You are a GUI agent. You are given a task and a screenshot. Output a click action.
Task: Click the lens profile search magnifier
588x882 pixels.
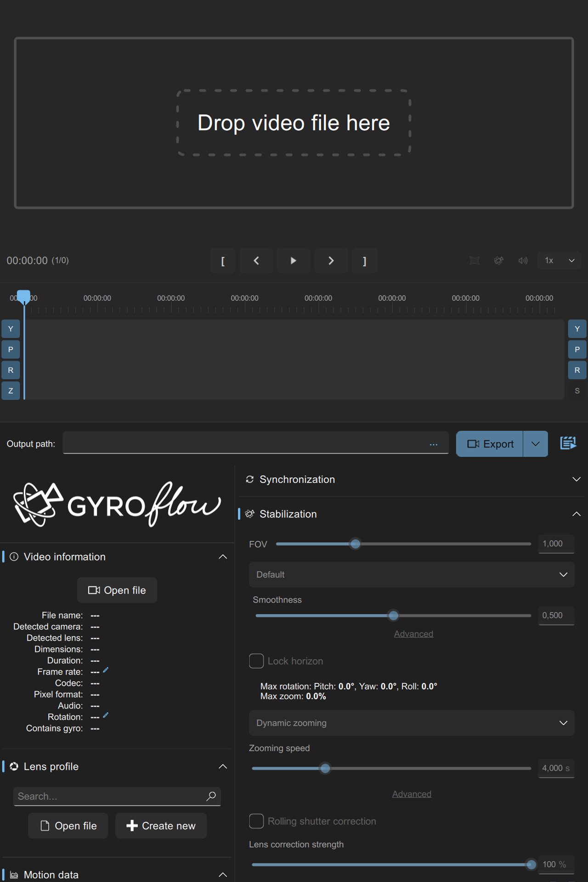211,796
